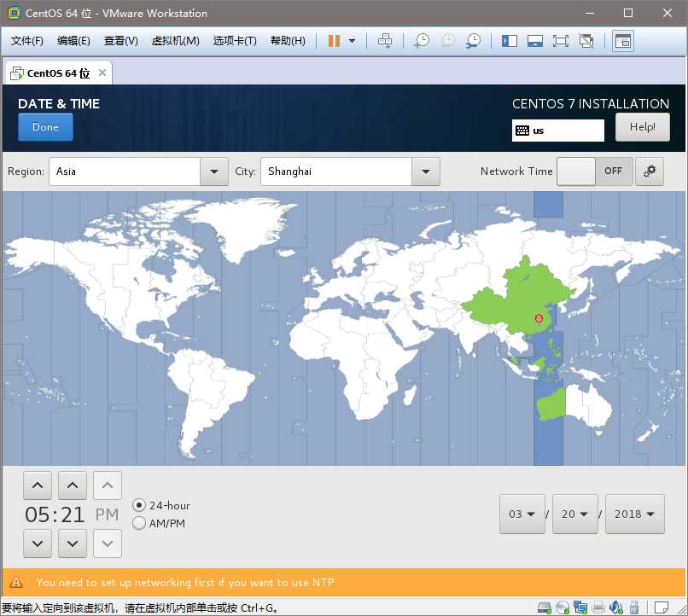Open the 虚拟机(M) menu
The width and height of the screenshot is (688, 616).
click(x=175, y=41)
